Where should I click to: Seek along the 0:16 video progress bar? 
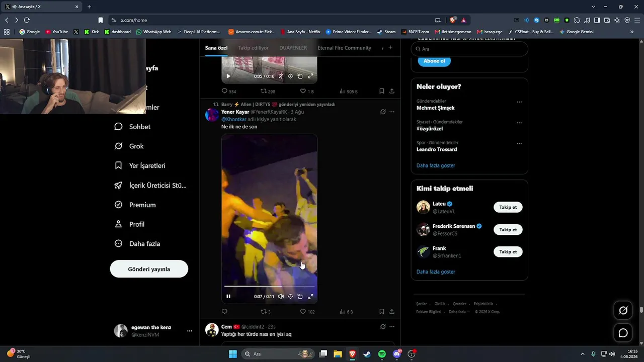pyautogui.click(x=269, y=66)
